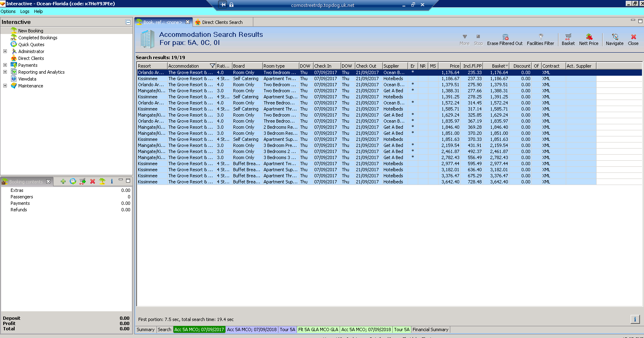Expand the Administrator tree node
The height and width of the screenshot is (338, 644).
click(x=5, y=51)
